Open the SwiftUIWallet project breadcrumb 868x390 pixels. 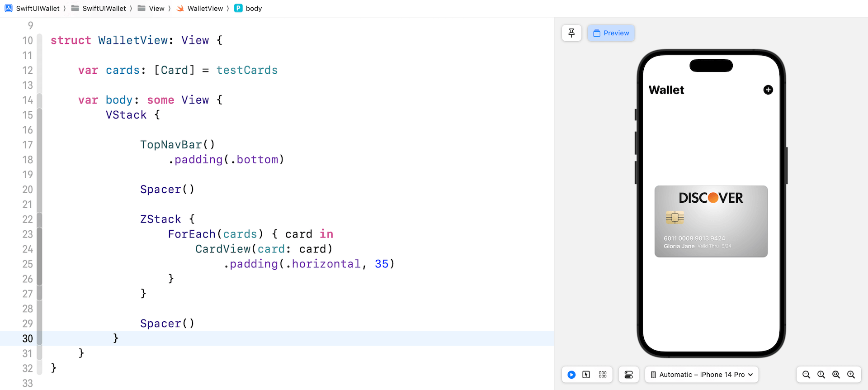tap(38, 8)
